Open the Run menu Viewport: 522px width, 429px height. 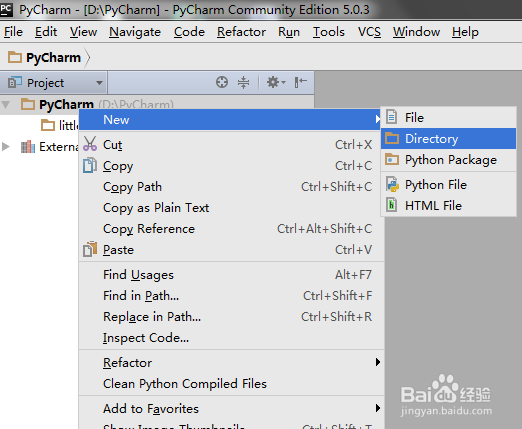click(x=289, y=32)
